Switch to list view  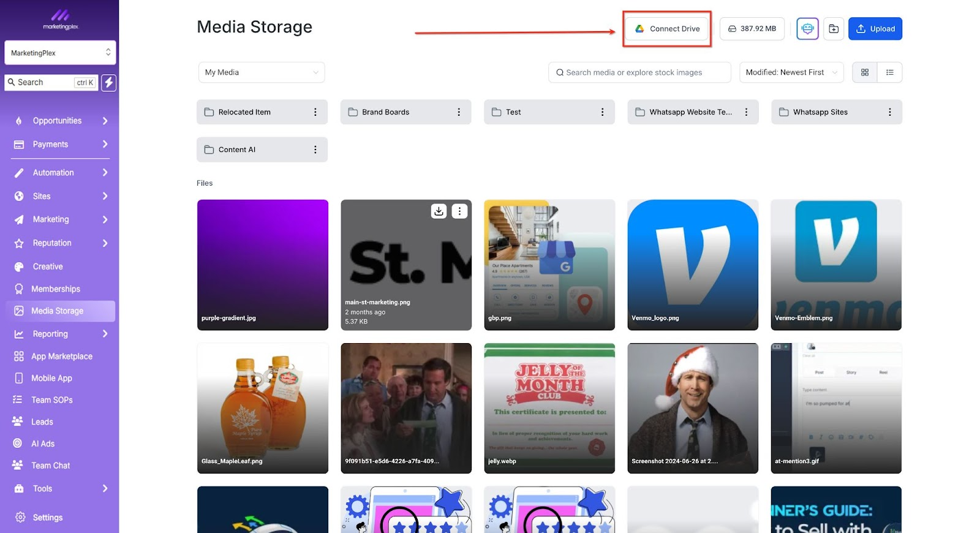click(x=889, y=72)
